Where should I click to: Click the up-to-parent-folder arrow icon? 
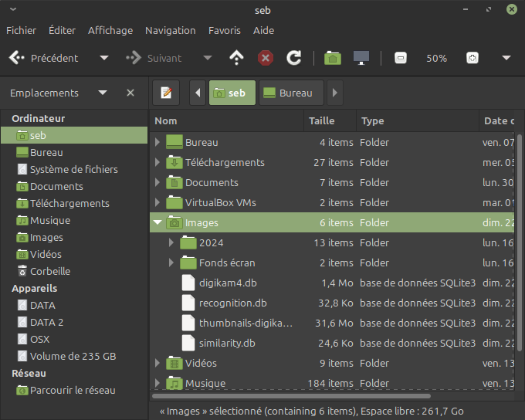[x=237, y=58]
